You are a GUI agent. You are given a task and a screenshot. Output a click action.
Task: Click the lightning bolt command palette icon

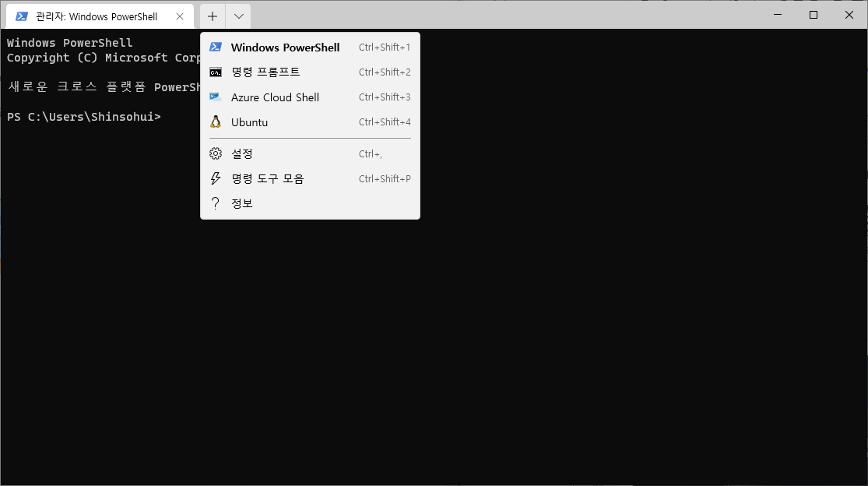point(216,178)
